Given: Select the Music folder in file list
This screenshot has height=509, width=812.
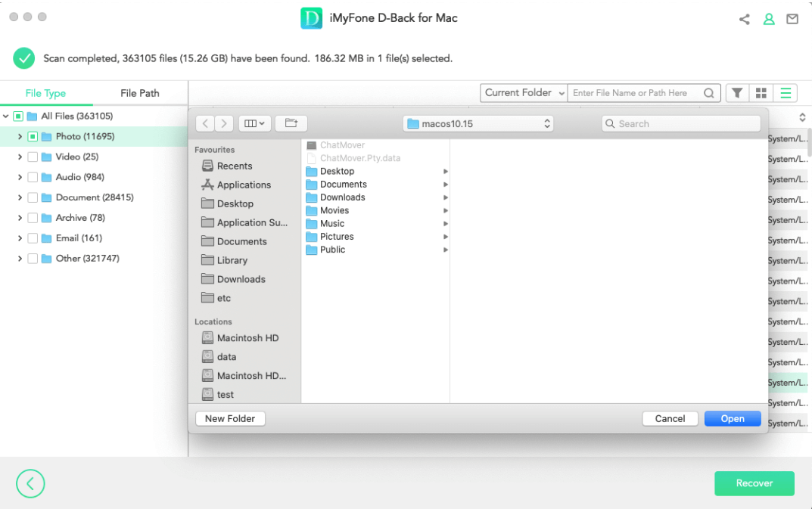Looking at the screenshot, I should pyautogui.click(x=376, y=224).
